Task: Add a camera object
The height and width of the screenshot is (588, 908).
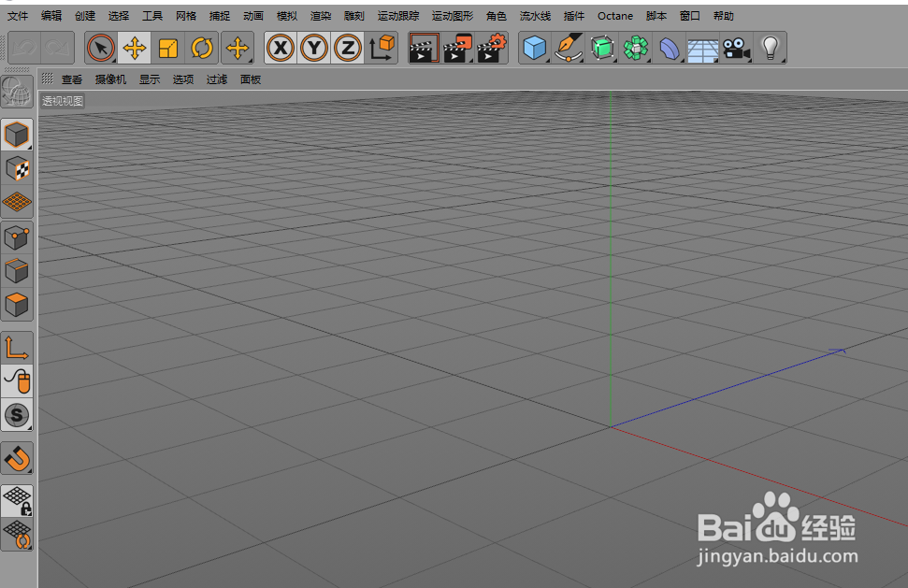Action: pos(737,48)
